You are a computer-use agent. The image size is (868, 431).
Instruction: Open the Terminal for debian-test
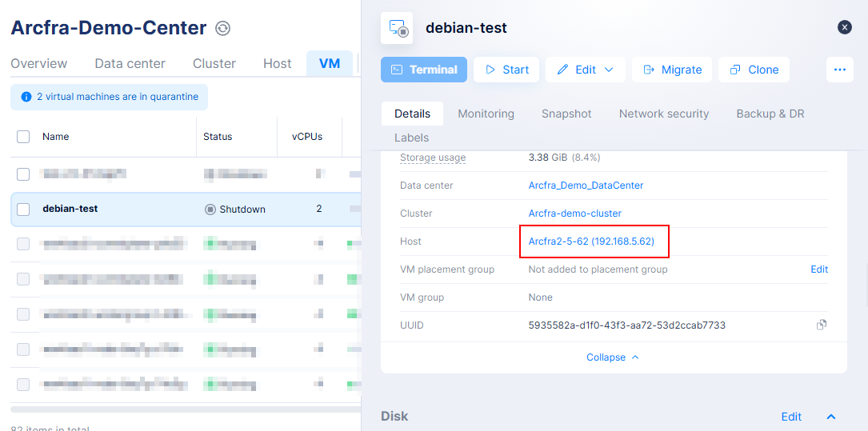pyautogui.click(x=424, y=70)
